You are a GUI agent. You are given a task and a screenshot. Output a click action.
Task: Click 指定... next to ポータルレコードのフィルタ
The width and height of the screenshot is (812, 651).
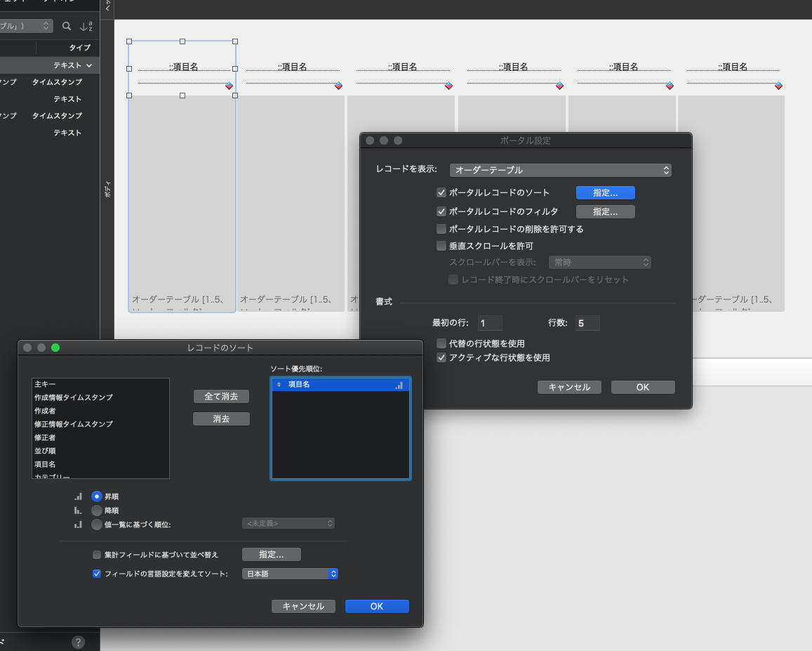605,211
